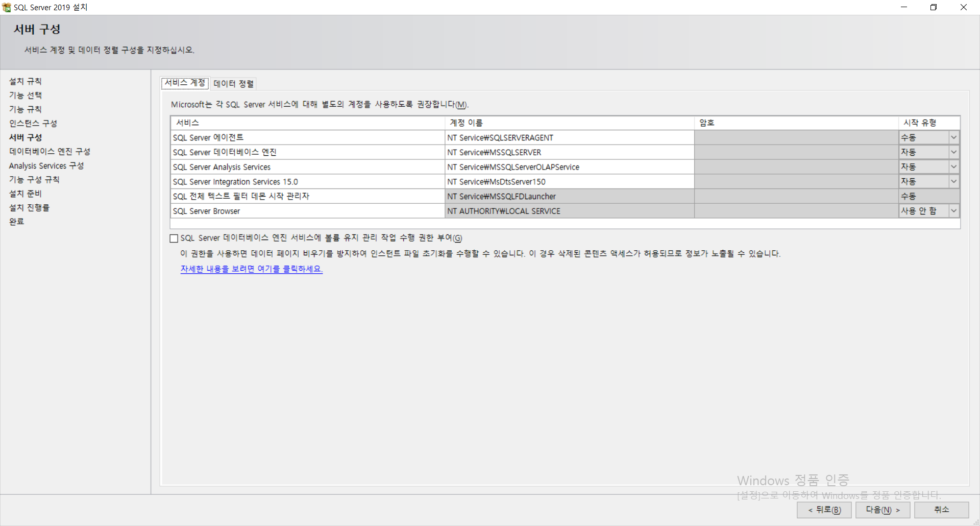
Task: Click the Analysis Services 구성 step in sidebar
Action: (46, 165)
